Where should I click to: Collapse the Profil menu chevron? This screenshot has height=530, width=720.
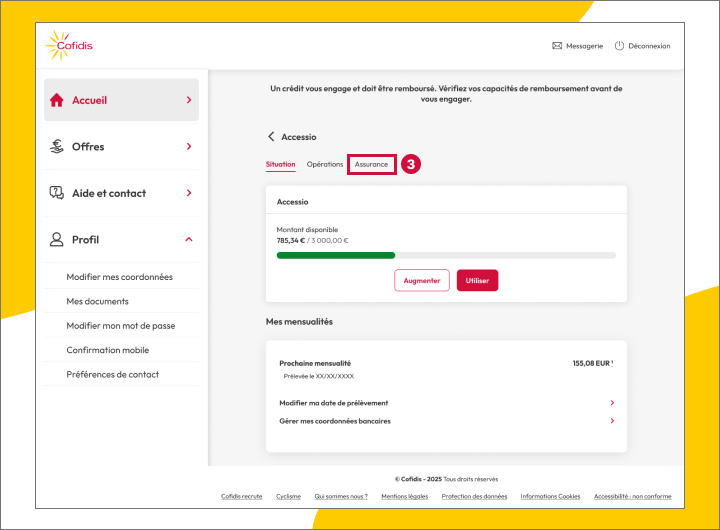point(189,240)
